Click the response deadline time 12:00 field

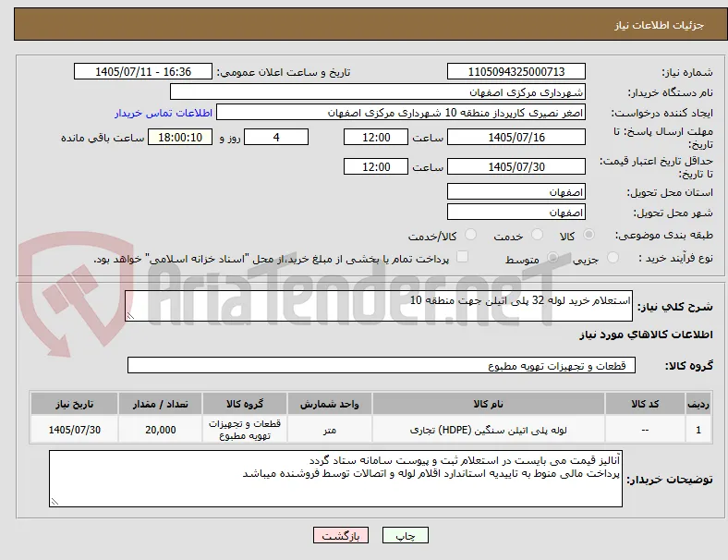[x=376, y=137]
